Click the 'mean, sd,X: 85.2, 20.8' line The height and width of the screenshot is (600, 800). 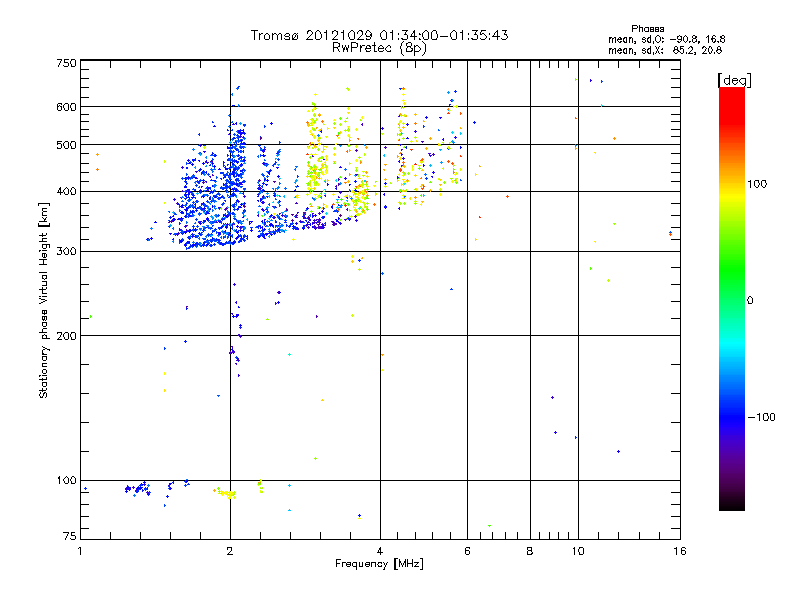[x=665, y=50]
